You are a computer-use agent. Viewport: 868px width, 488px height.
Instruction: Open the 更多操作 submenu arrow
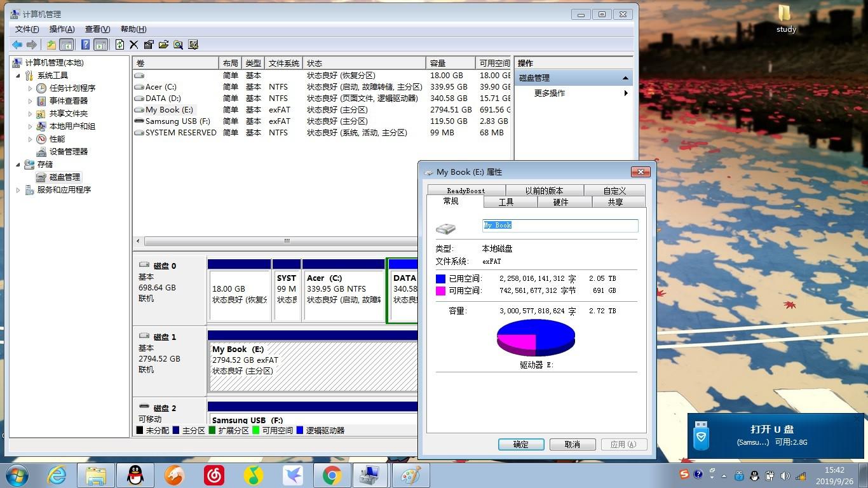(x=625, y=93)
